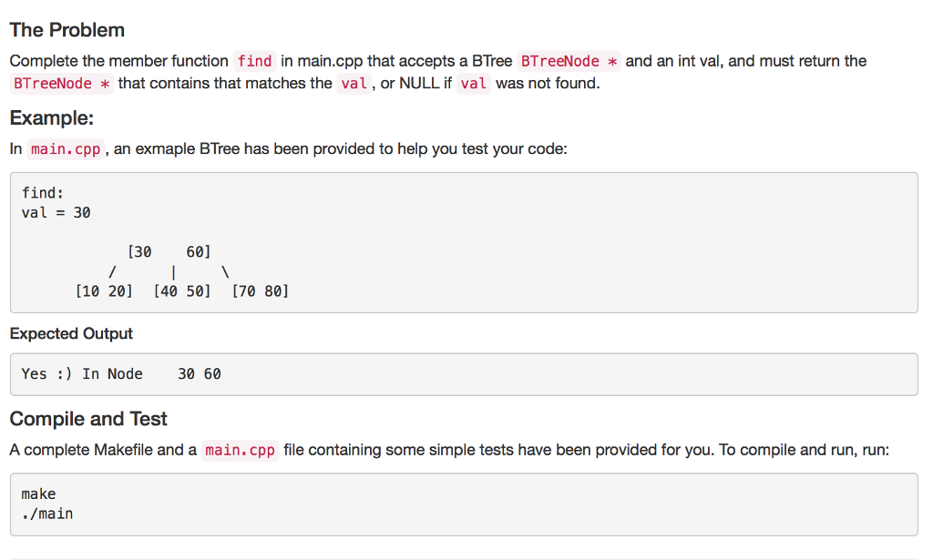Click 'Compile and Test' heading
This screenshot has width=933, height=560.
(x=88, y=419)
